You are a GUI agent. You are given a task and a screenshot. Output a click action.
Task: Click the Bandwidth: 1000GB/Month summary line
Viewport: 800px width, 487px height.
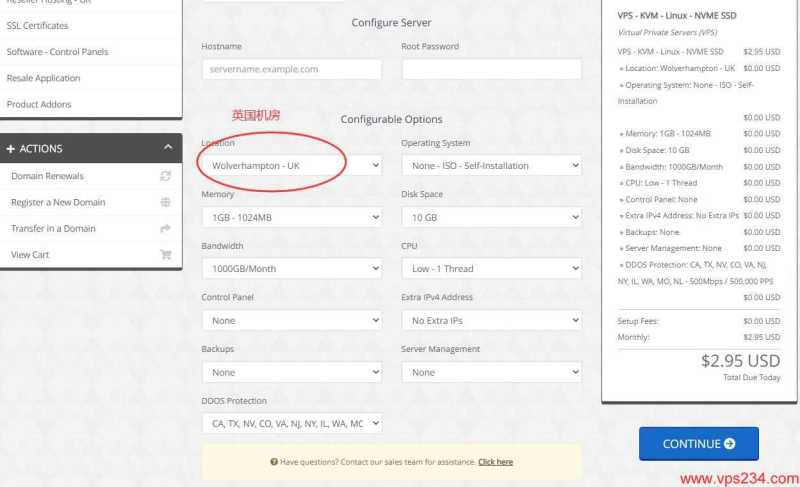coord(698,167)
